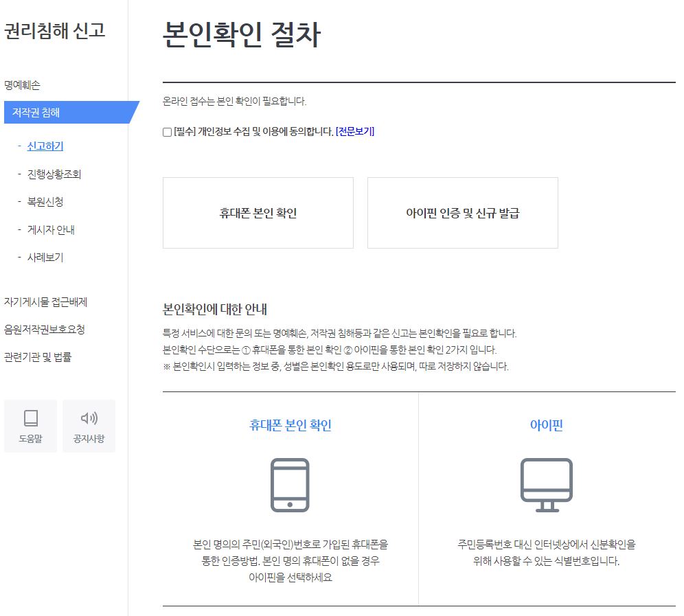
Task: Go to 복원신청 submenu
Action: [x=45, y=201]
